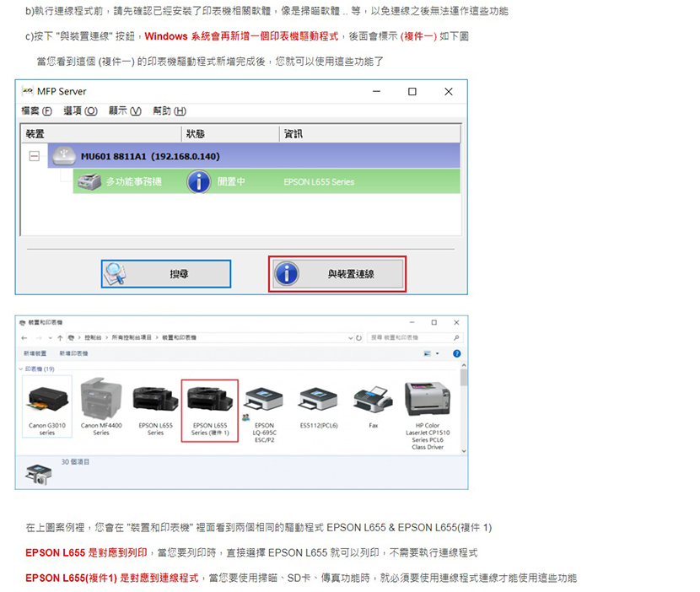Image resolution: width=700 pixels, height=592 pixels.
Task: Refresh the 裝置和印表機 address bar
Action: (x=359, y=338)
